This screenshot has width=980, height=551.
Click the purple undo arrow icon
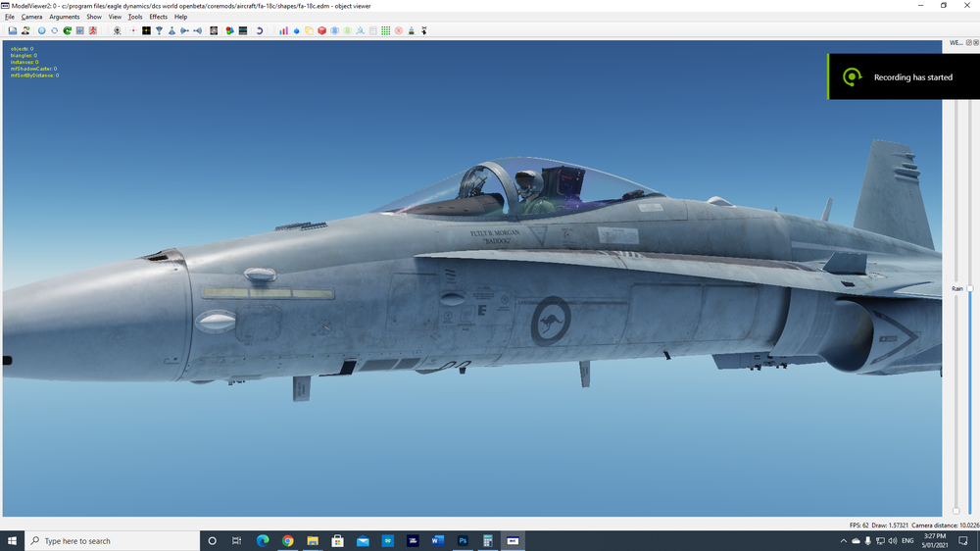(x=260, y=30)
